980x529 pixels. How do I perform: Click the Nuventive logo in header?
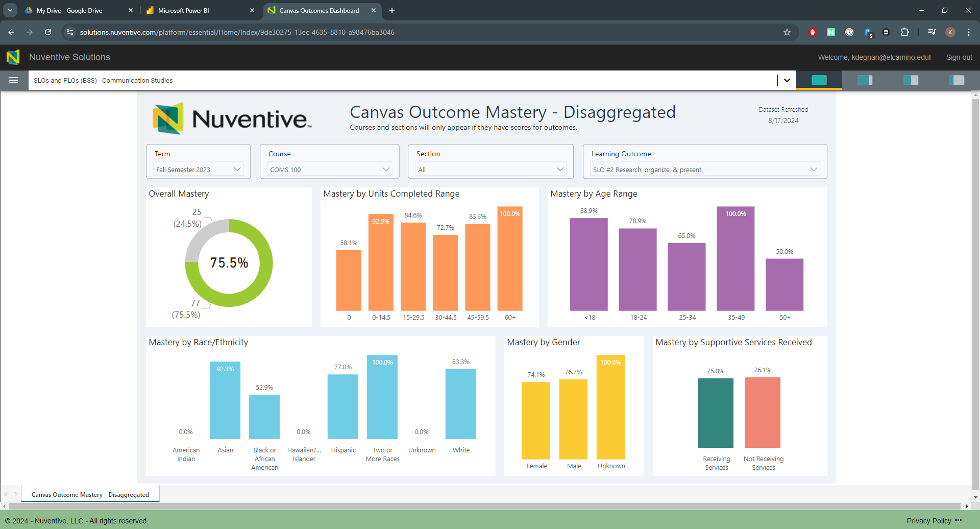point(13,57)
